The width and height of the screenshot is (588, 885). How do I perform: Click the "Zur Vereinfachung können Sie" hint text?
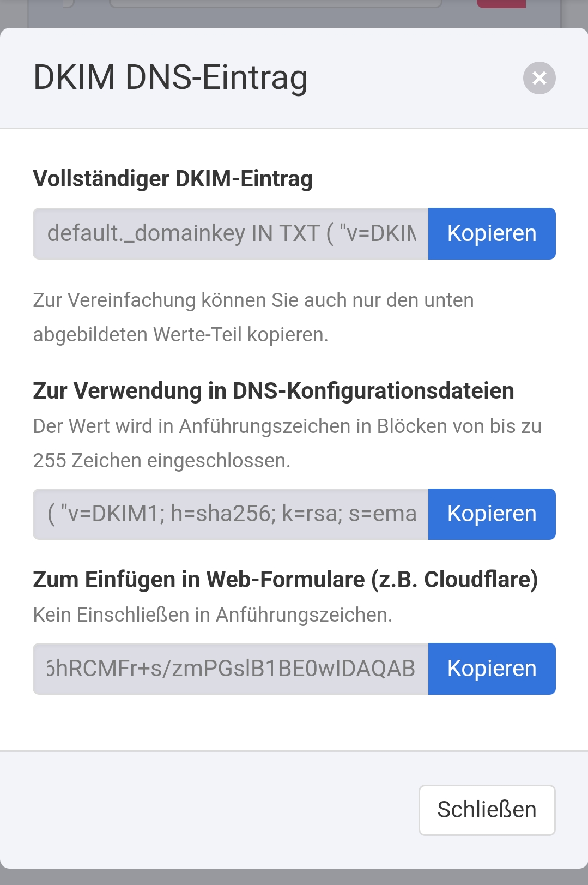[x=253, y=300]
